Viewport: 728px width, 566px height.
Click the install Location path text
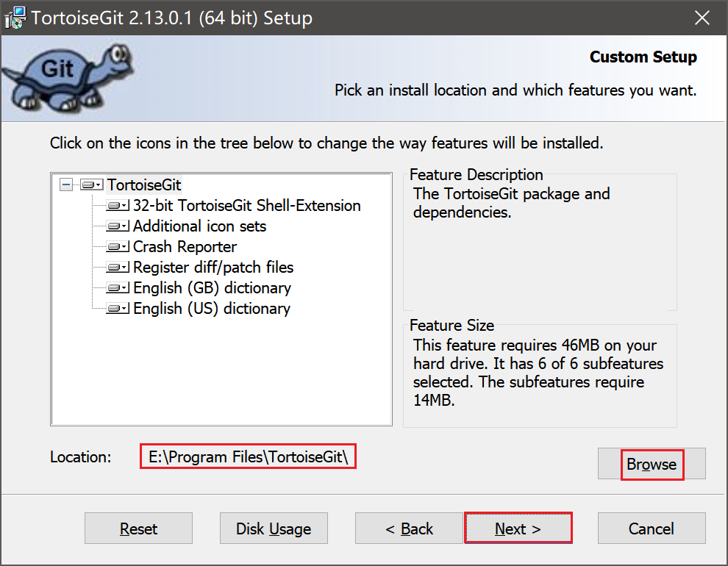(249, 456)
